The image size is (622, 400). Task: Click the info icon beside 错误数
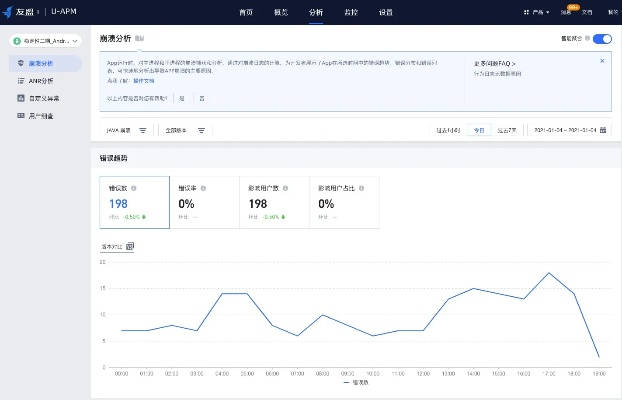(134, 187)
